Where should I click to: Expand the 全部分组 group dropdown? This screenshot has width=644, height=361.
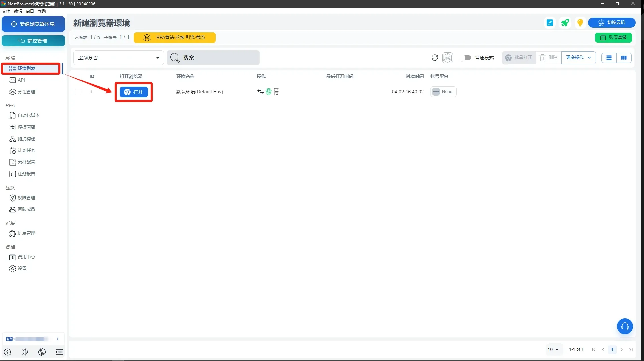119,58
